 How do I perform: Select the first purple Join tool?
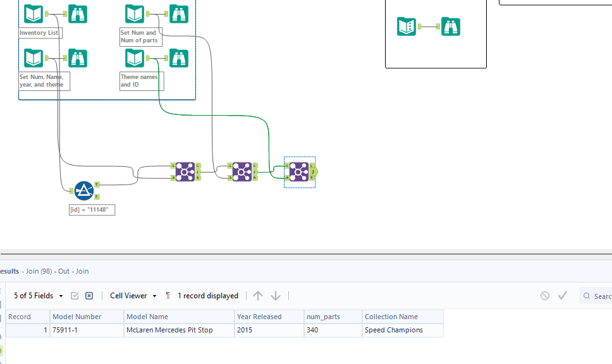(x=185, y=172)
